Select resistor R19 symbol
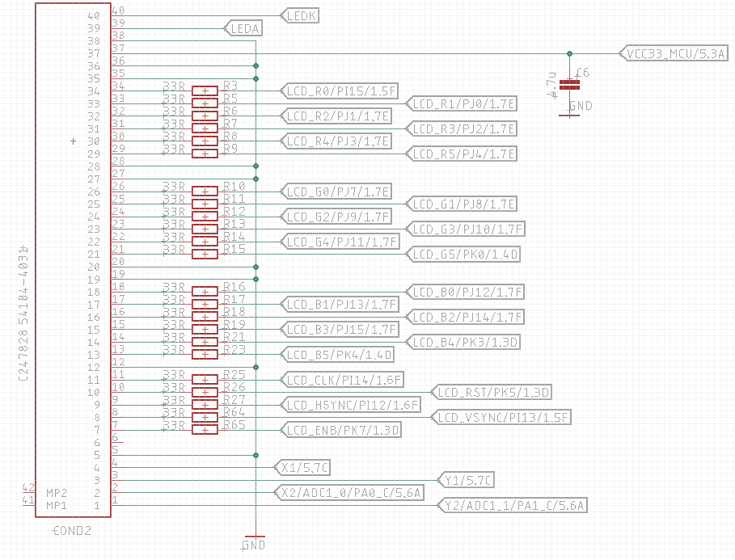Image resolution: width=735 pixels, height=560 pixels. coord(205,330)
